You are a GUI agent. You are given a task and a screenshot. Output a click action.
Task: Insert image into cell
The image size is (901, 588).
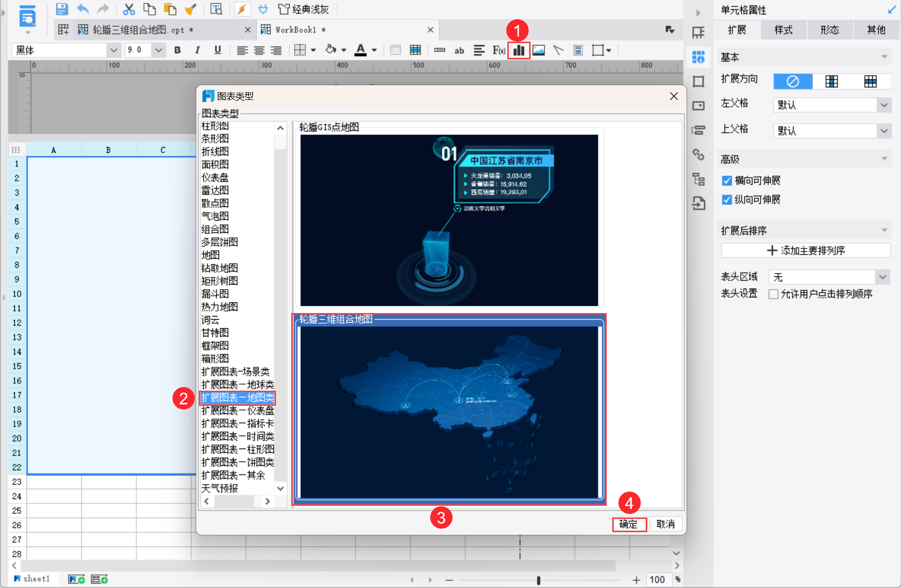click(539, 50)
